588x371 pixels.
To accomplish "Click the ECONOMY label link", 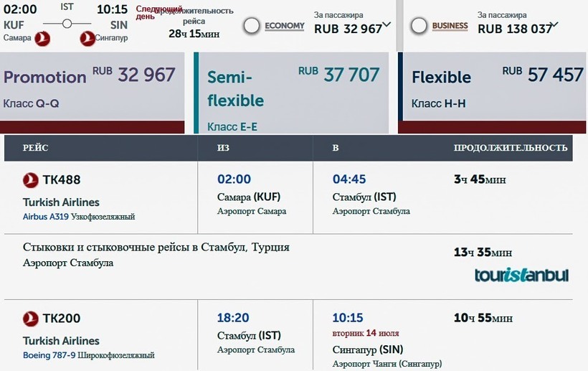I will [285, 27].
